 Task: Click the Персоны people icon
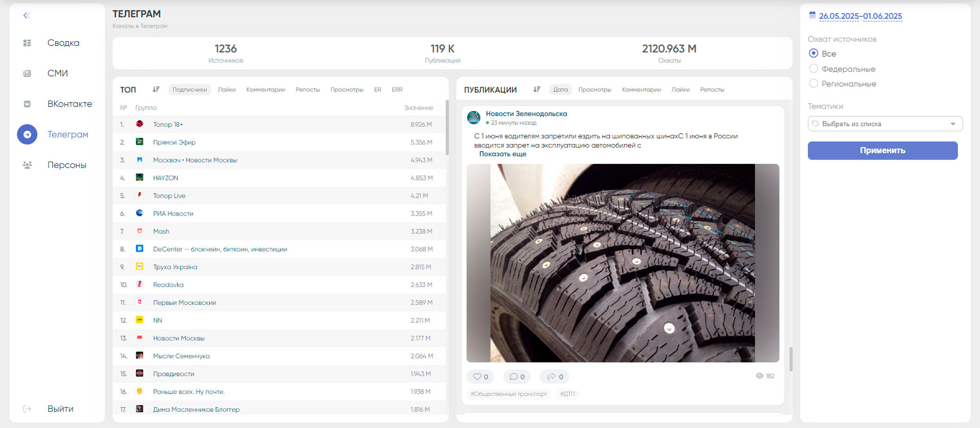click(27, 165)
